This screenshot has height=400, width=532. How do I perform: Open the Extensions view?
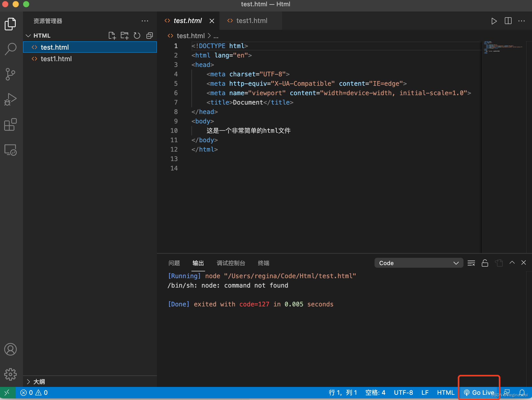click(x=10, y=124)
